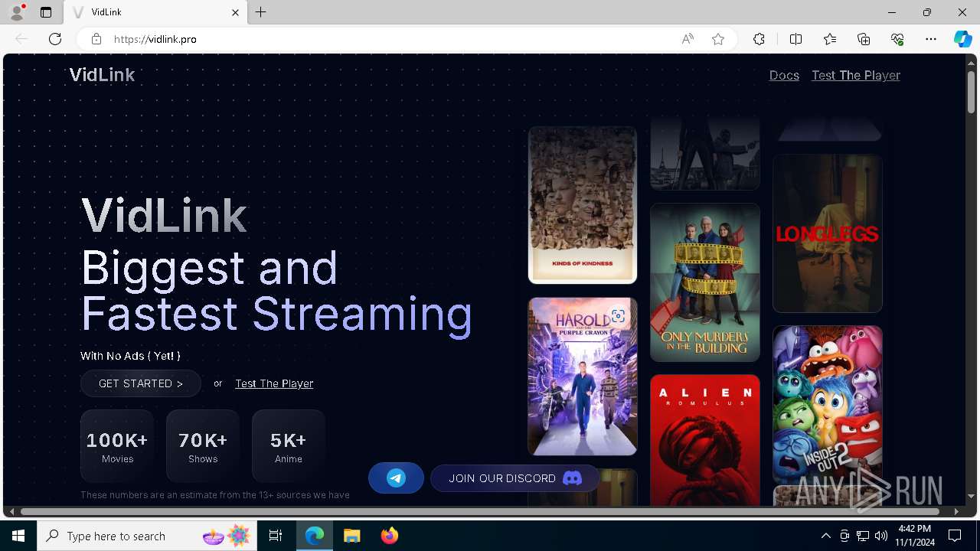Open Settings and more menu

pos(931,39)
